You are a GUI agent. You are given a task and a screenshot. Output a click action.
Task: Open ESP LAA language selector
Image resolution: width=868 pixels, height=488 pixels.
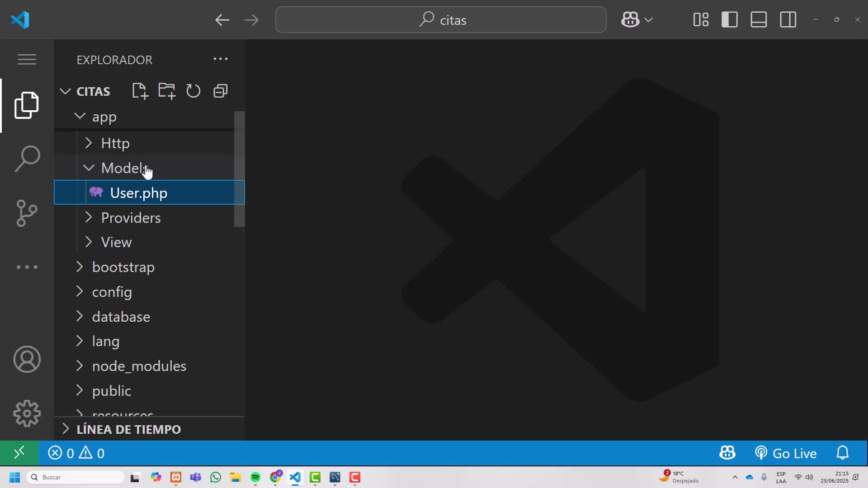point(781,477)
